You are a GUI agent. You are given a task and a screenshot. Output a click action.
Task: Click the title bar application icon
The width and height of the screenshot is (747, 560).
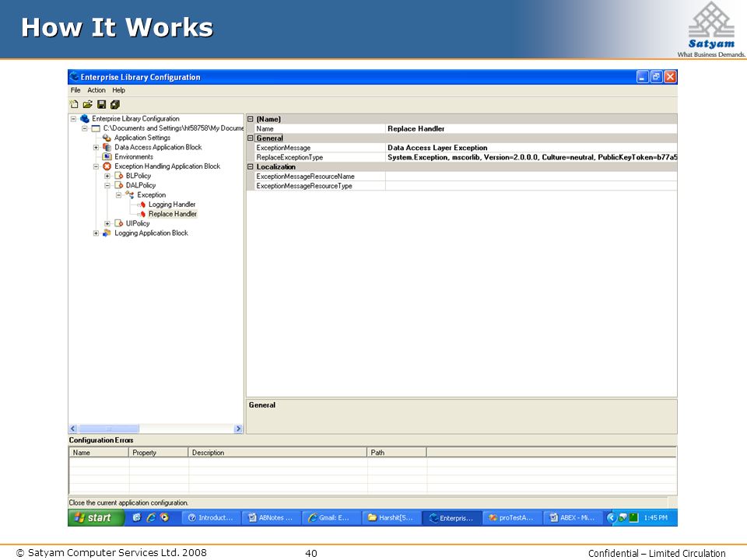point(74,77)
